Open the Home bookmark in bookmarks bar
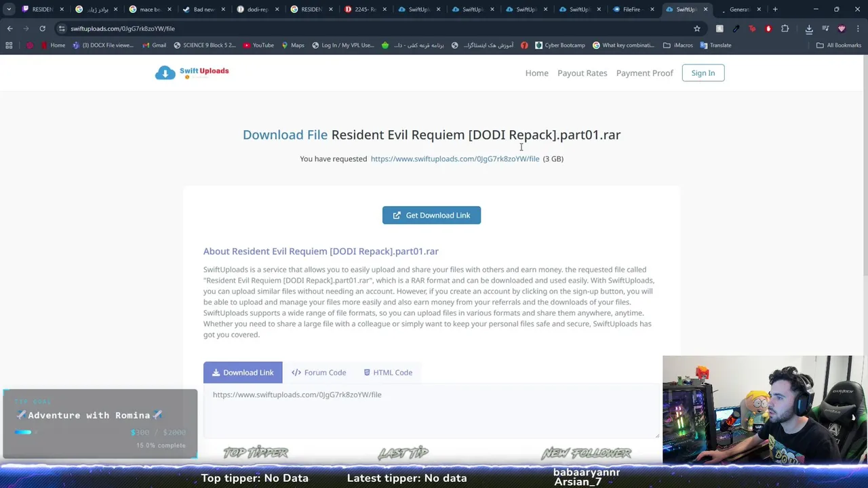868x488 pixels. pyautogui.click(x=53, y=45)
